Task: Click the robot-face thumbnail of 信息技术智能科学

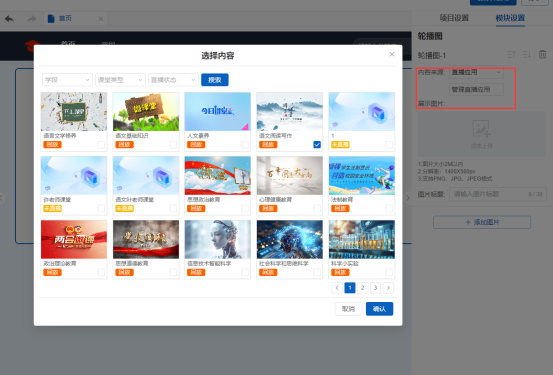Action: (x=218, y=240)
